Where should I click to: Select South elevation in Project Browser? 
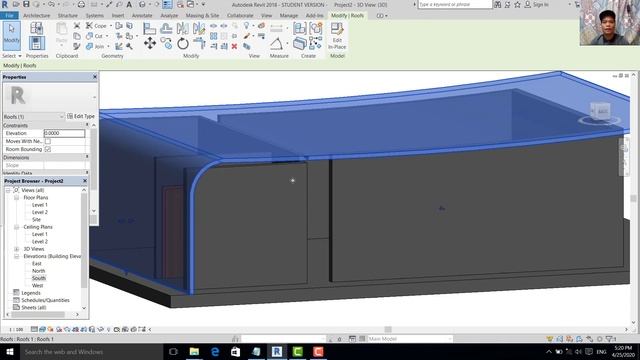[x=39, y=278]
